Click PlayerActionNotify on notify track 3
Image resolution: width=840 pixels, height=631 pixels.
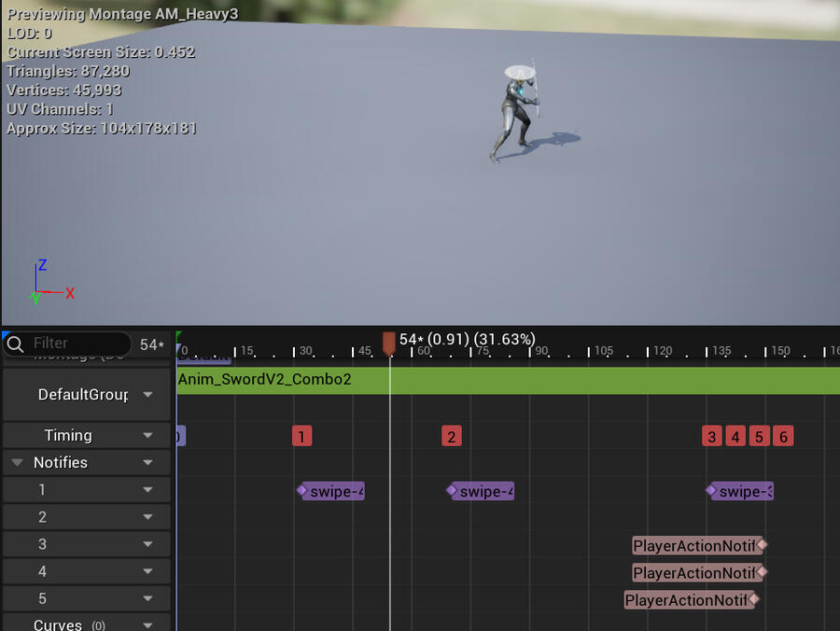[x=695, y=545]
